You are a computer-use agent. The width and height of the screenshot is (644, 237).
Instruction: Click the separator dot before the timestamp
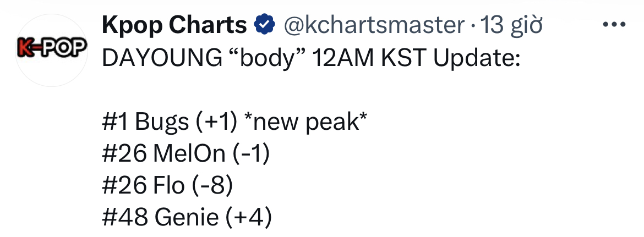473,25
